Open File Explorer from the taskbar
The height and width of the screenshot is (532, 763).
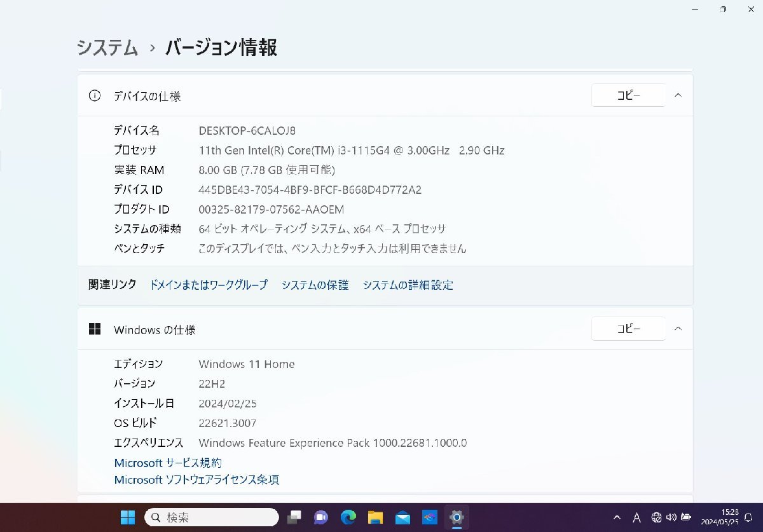click(375, 517)
